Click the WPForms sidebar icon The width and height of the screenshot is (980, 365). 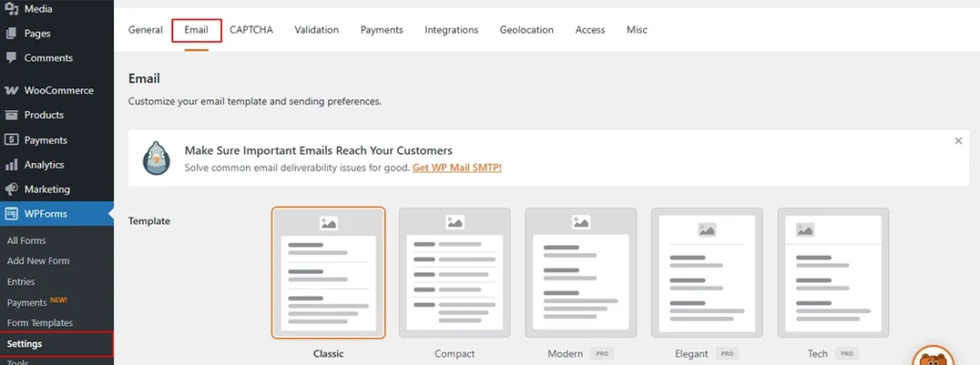pyautogui.click(x=11, y=214)
